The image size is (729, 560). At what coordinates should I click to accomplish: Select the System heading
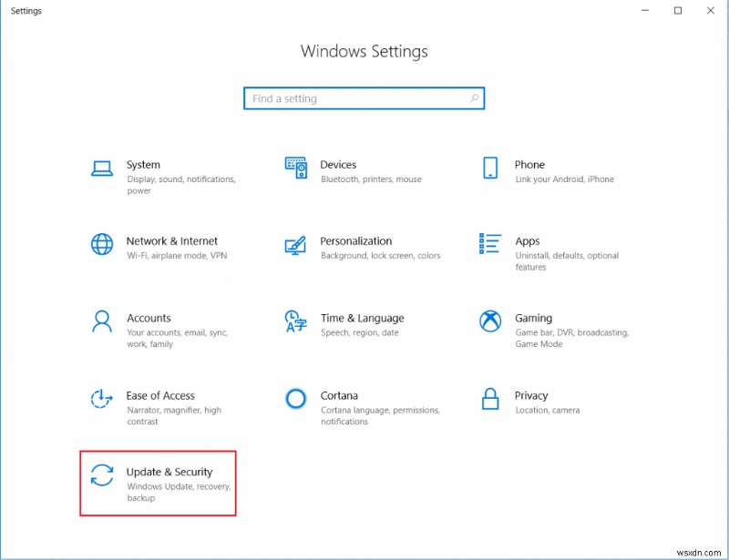pos(143,165)
